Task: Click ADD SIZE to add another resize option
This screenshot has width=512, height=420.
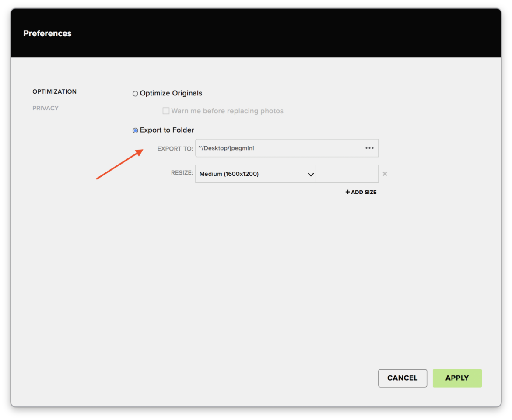Action: click(361, 192)
